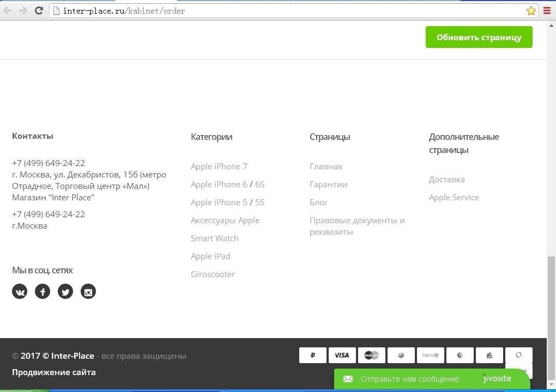Click the Мы в соц. сетях heading
The width and height of the screenshot is (556, 392).
(x=42, y=270)
